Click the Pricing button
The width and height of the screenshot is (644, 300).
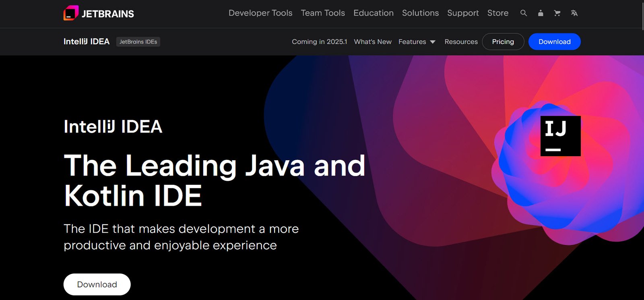pyautogui.click(x=503, y=42)
